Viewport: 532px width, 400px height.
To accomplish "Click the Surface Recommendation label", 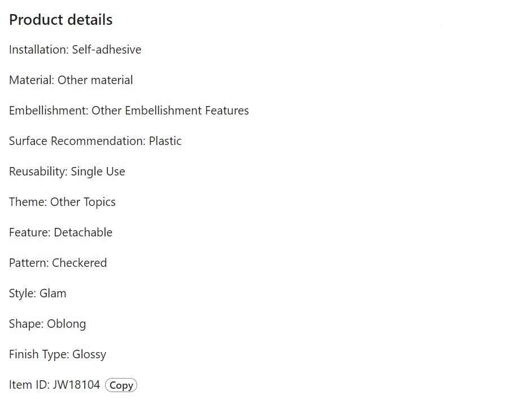I will 77,141.
